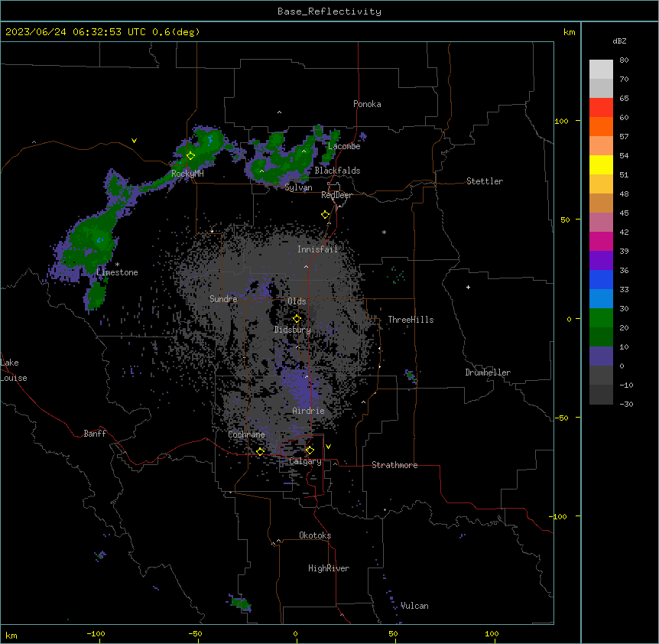Click the km unit label at bottom left

click(x=11, y=635)
